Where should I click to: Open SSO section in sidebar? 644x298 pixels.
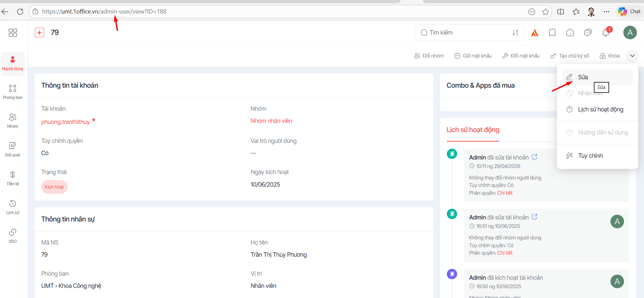click(13, 236)
